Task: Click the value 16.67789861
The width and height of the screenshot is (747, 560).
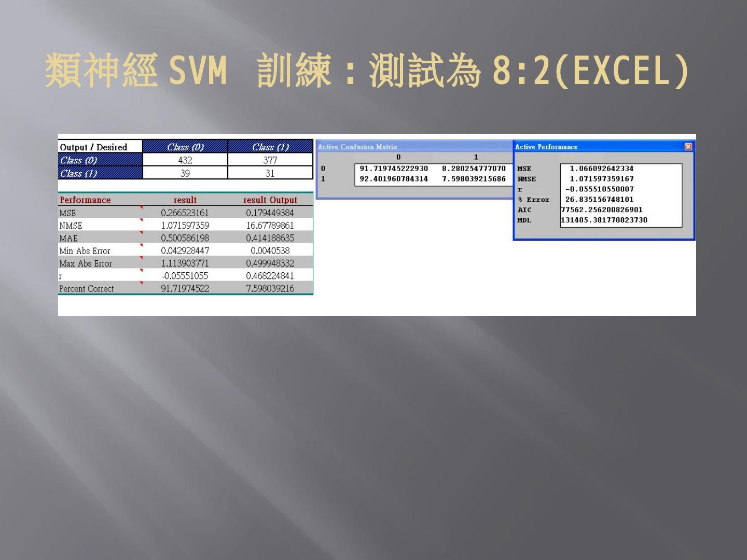Action: tap(270, 226)
